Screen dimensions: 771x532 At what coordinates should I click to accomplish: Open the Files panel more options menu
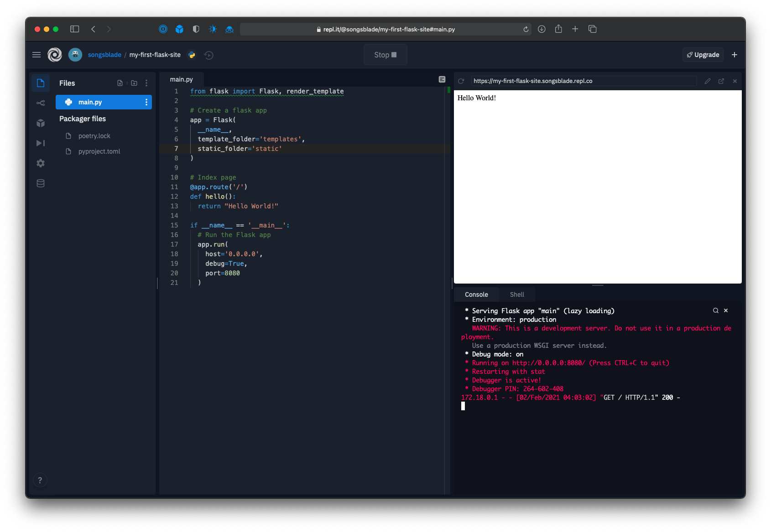click(x=146, y=83)
